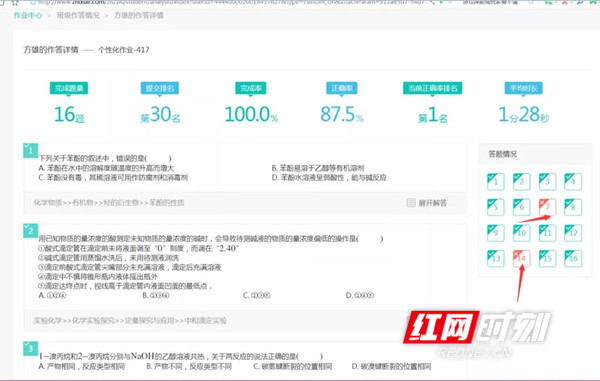This screenshot has width=600, height=381.
Task: Open answer box number 13 in 答题情况
Action: click(496, 258)
